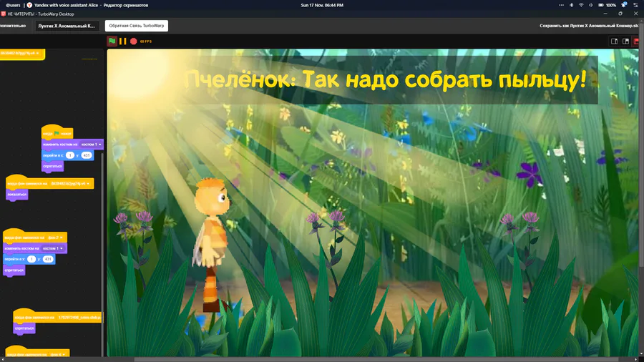
Task: Click x value field in фон 2 script
Action: tap(31, 259)
